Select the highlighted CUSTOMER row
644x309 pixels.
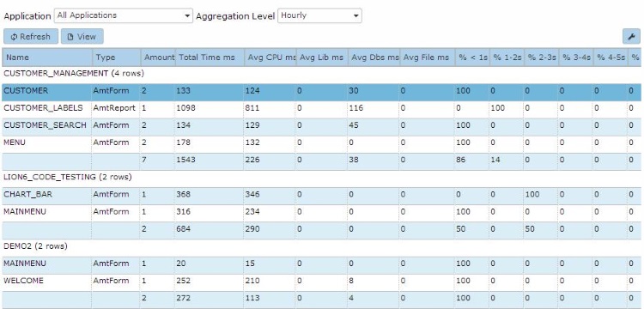[x=321, y=91]
